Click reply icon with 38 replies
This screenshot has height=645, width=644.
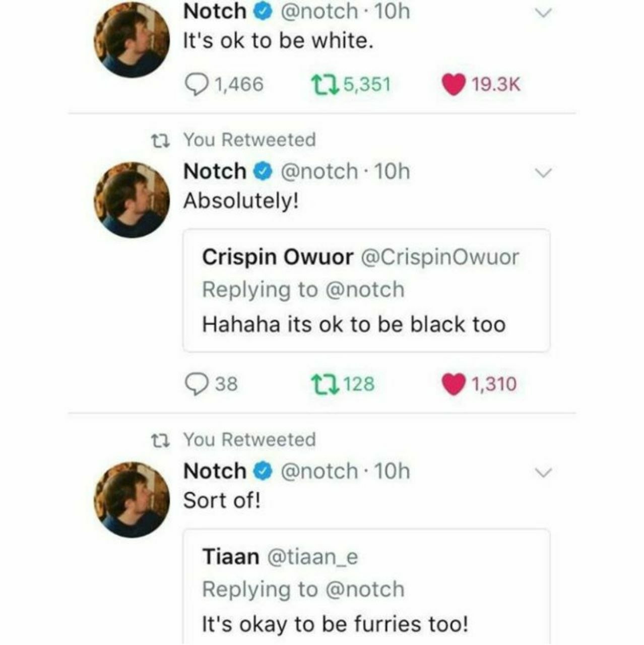pyautogui.click(x=197, y=384)
